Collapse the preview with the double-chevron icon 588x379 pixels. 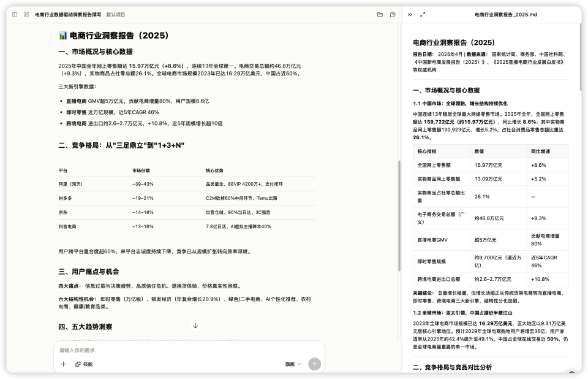[x=410, y=13]
